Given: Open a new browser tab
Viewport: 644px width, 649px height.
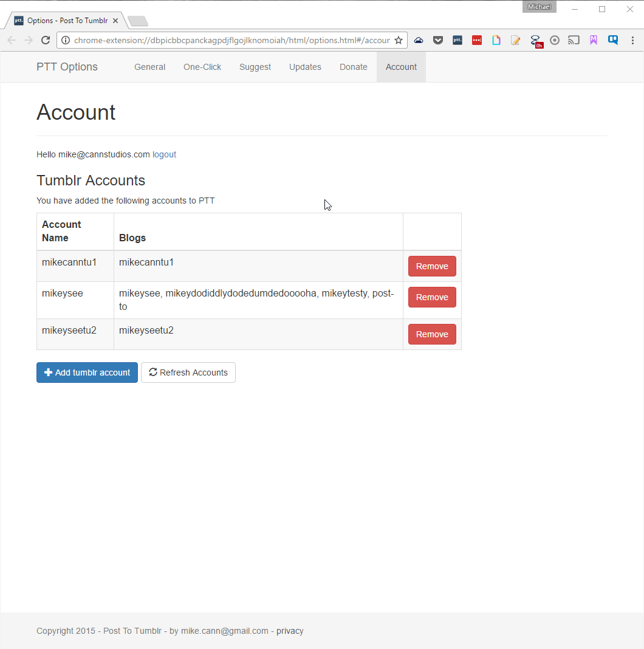Looking at the screenshot, I should 137,20.
